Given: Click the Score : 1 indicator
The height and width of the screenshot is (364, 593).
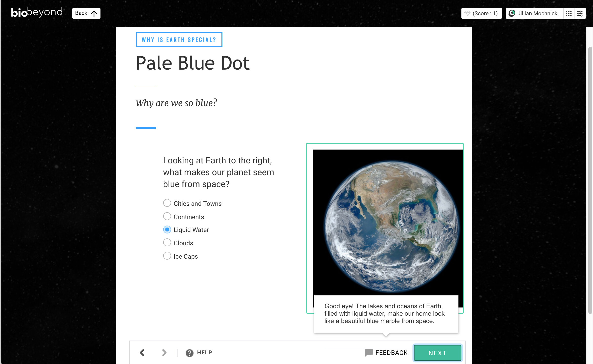Looking at the screenshot, I should [481, 13].
